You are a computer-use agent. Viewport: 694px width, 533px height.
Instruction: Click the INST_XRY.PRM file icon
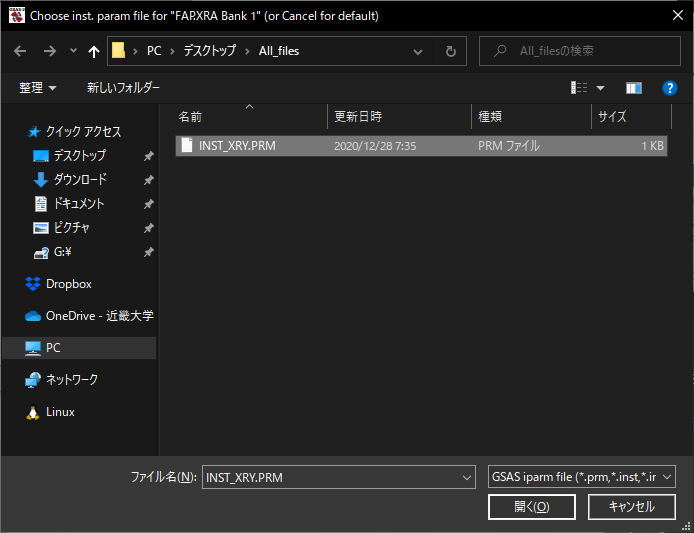click(187, 145)
